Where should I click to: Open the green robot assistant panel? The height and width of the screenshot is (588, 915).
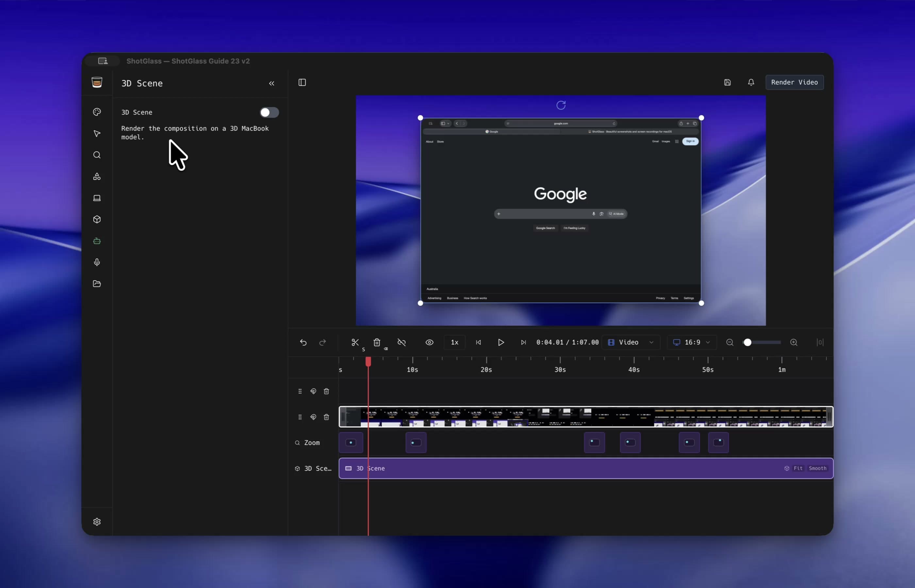(x=97, y=241)
